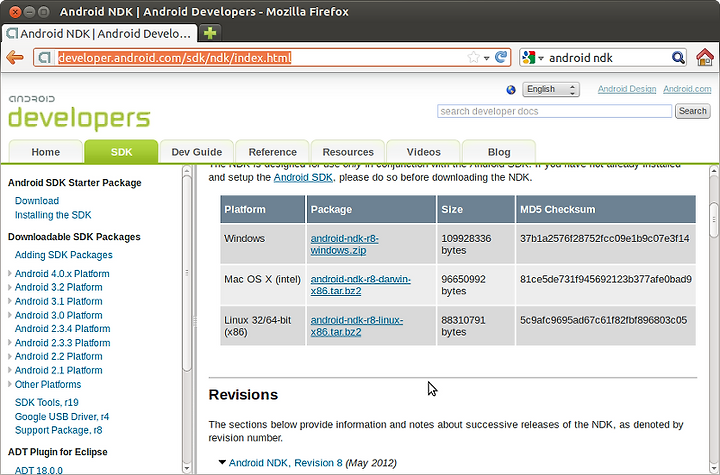Open the Google search engine picker icon
The width and height of the screenshot is (720, 475).
(x=529, y=58)
